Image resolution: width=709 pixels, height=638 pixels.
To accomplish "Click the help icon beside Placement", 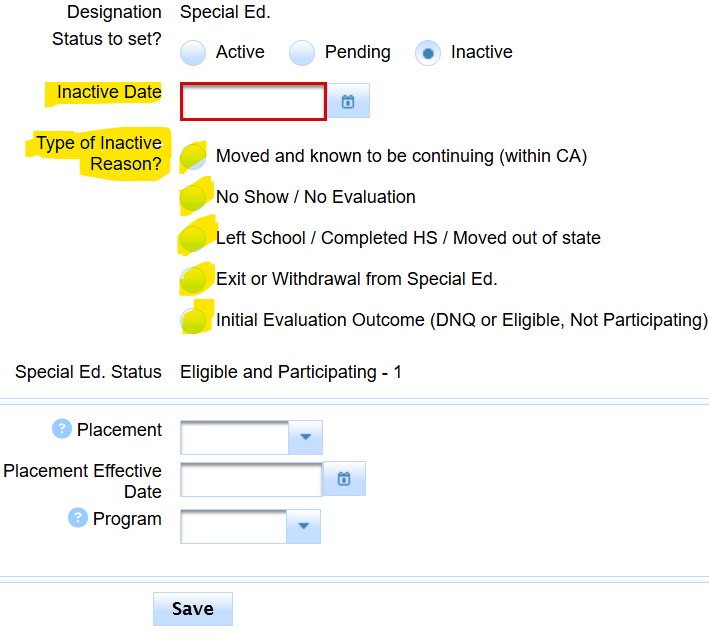I will point(62,429).
